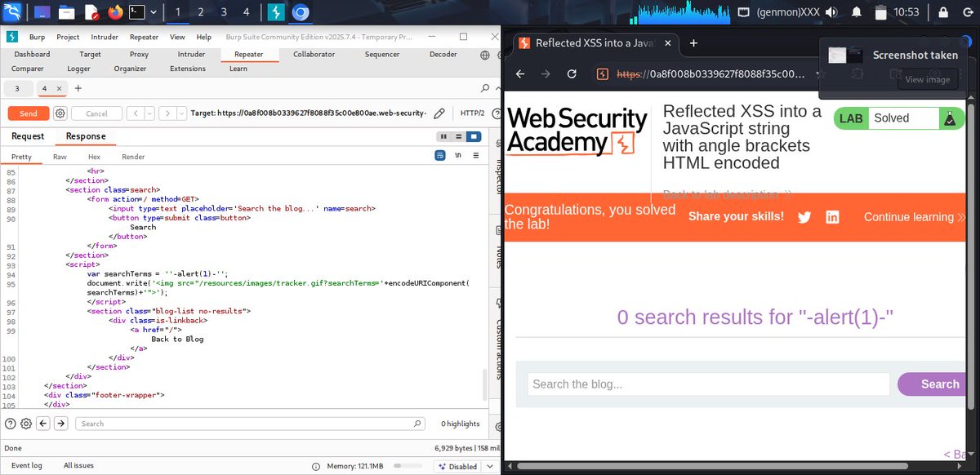
Task: Jump to previous search match arrow
Action: (x=43, y=424)
